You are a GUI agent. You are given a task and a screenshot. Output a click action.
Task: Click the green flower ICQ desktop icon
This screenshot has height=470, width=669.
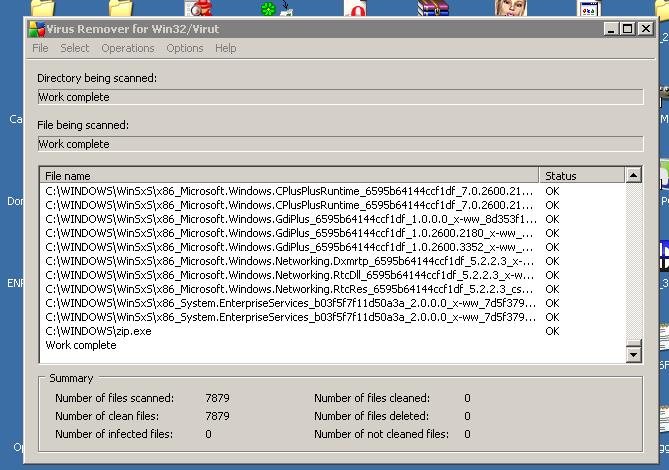click(268, 9)
